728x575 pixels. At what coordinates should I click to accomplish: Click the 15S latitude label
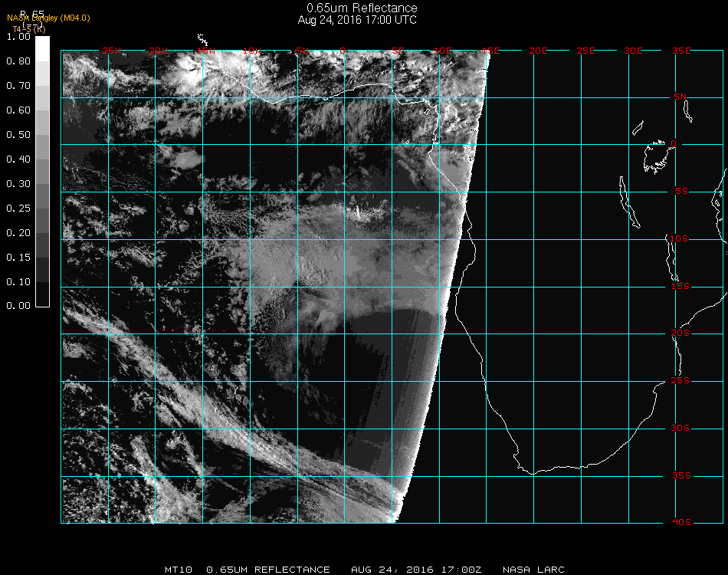click(680, 286)
